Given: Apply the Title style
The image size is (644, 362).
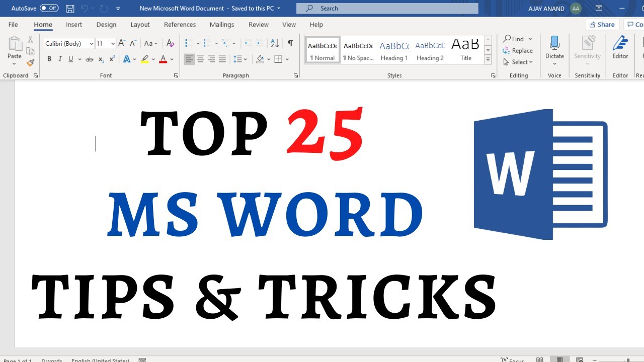Looking at the screenshot, I should pos(466,50).
